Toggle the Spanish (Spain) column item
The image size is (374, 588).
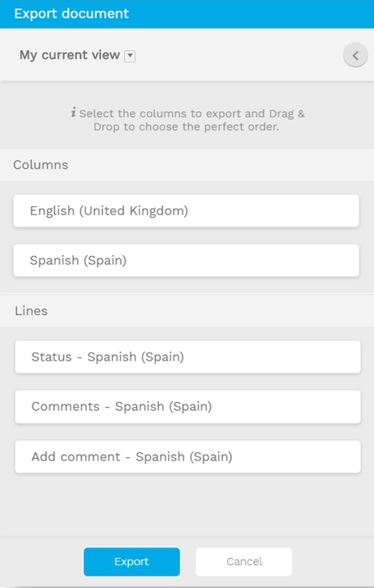[x=187, y=260]
